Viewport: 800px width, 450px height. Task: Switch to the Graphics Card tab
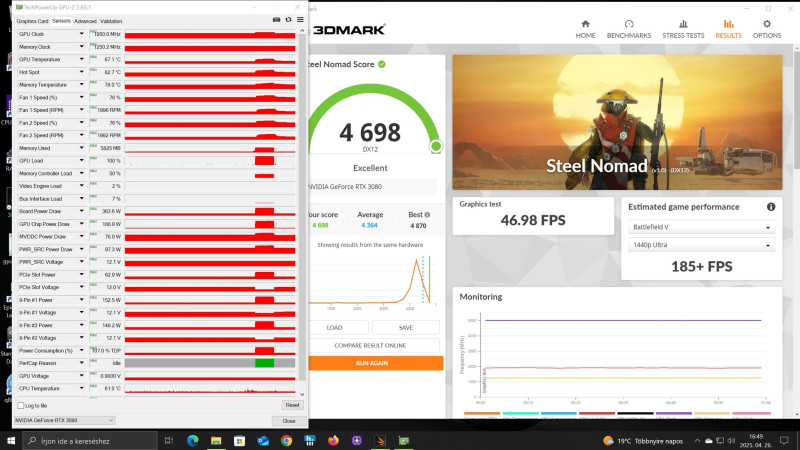[x=32, y=21]
